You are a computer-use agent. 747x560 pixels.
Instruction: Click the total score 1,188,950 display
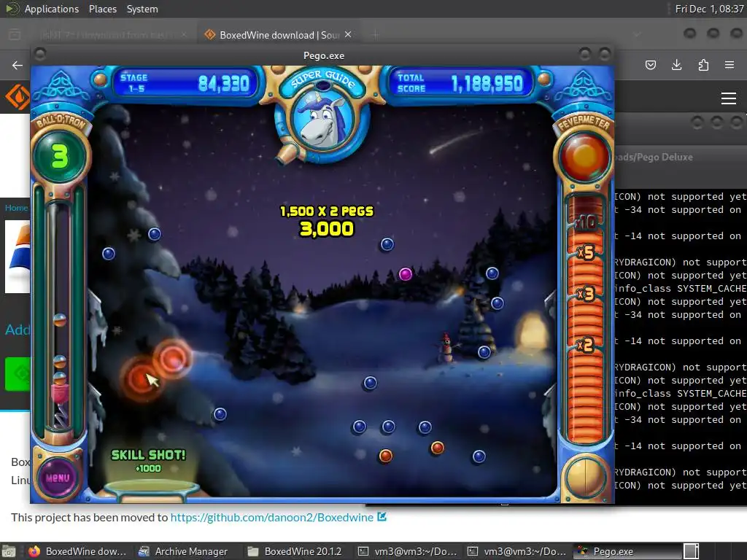461,83
